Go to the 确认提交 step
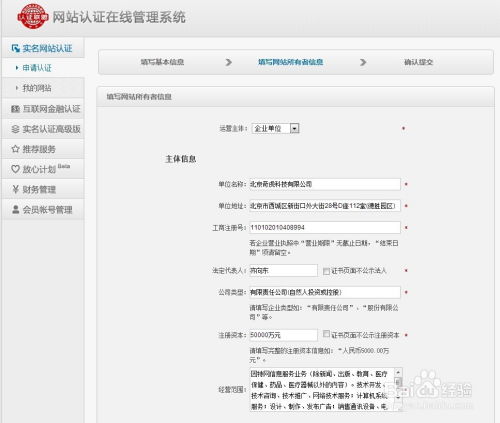The height and width of the screenshot is (423, 500). pos(418,62)
